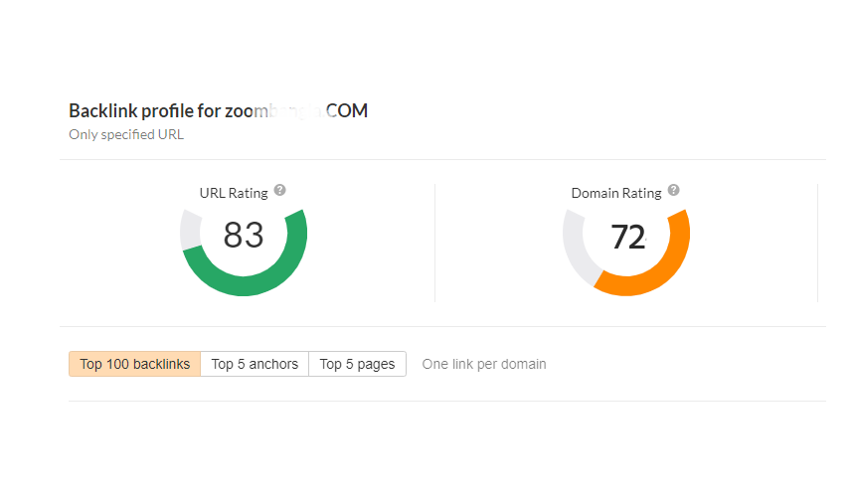Click the Only specified URL subtitle

126,134
